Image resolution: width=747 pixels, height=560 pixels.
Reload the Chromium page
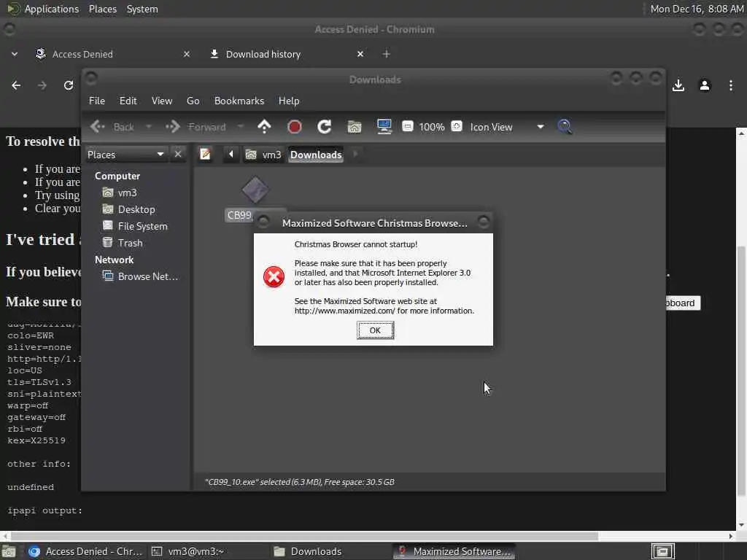[69, 85]
